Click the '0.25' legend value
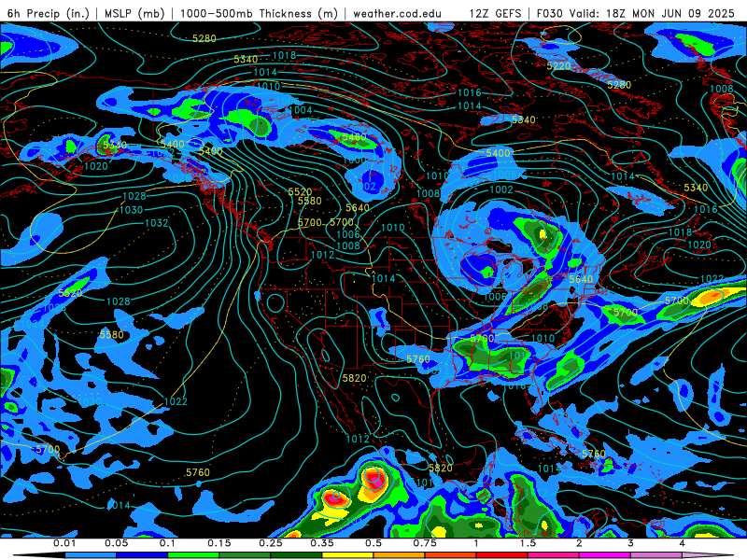The image size is (747, 560). tap(271, 543)
